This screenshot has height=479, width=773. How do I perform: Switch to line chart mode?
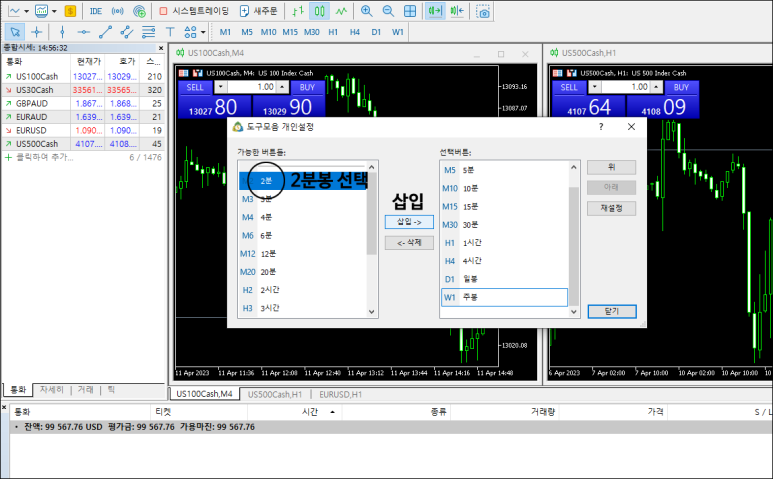[x=341, y=11]
